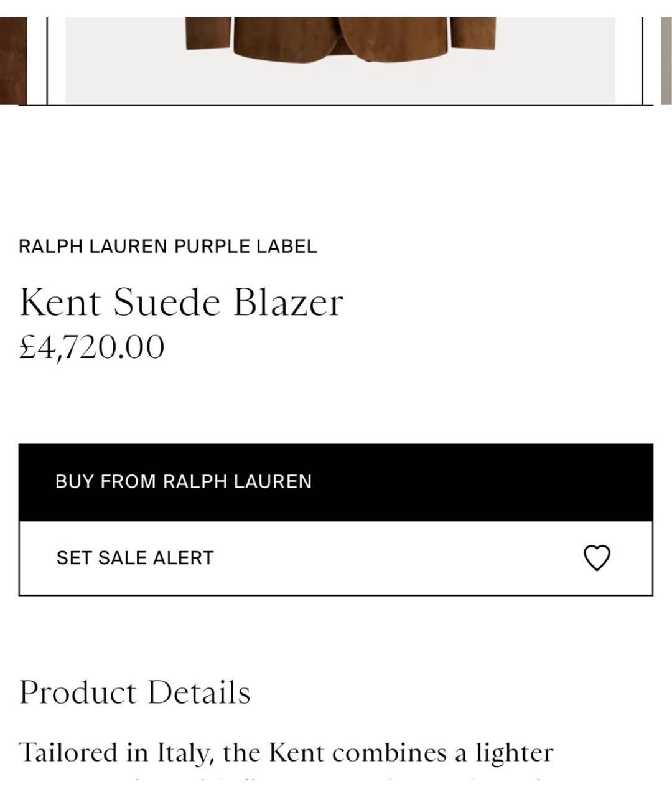This screenshot has height=797, width=672.
Task: Click the word "lighter" in product description
Action: coord(515,753)
